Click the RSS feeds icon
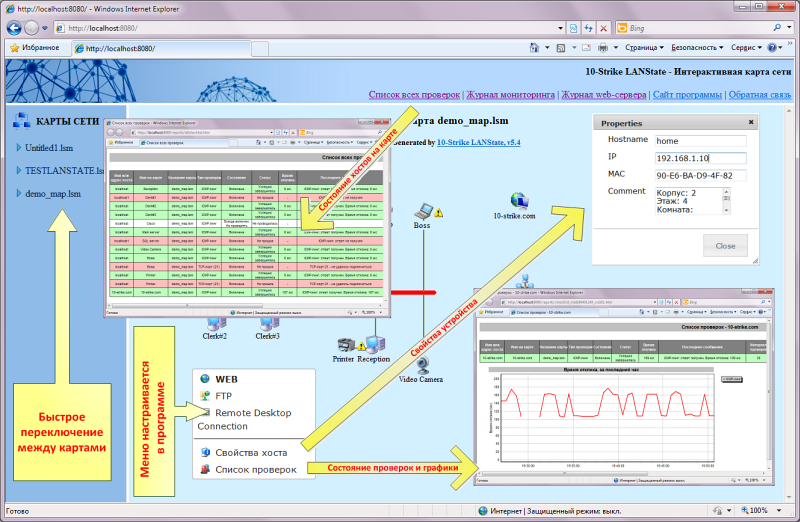The height and width of the screenshot is (522, 800). click(561, 47)
